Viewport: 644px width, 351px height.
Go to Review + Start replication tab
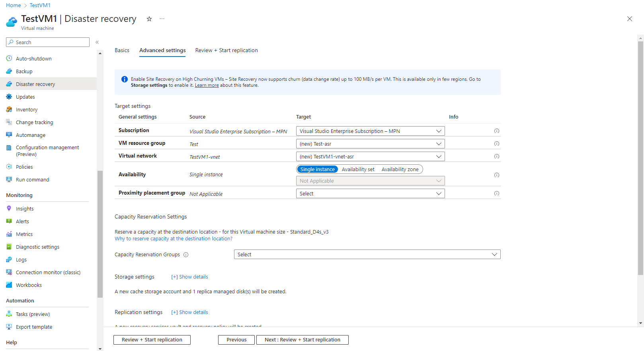tap(226, 50)
